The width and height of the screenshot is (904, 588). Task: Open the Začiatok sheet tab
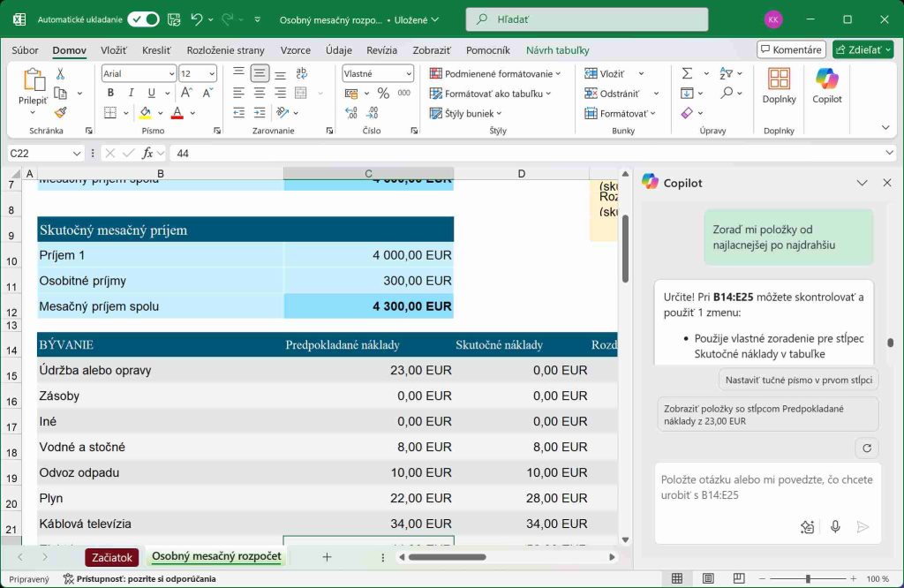[x=111, y=557]
